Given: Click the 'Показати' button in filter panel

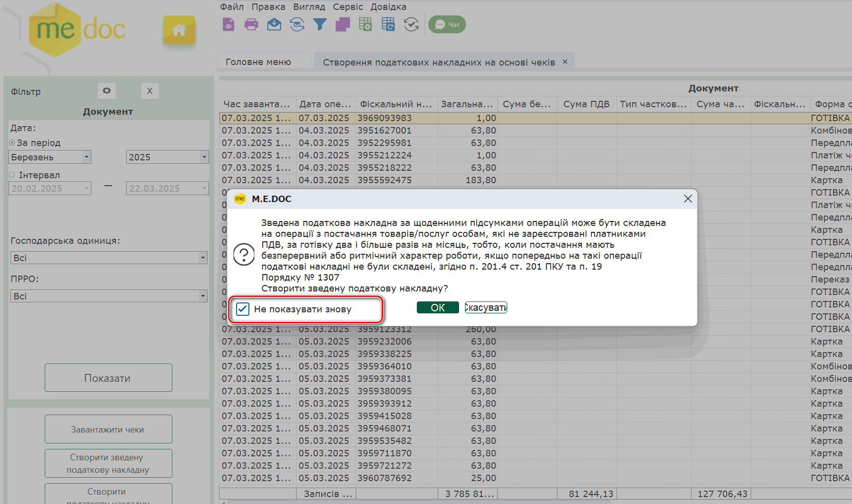Looking at the screenshot, I should pos(108,378).
